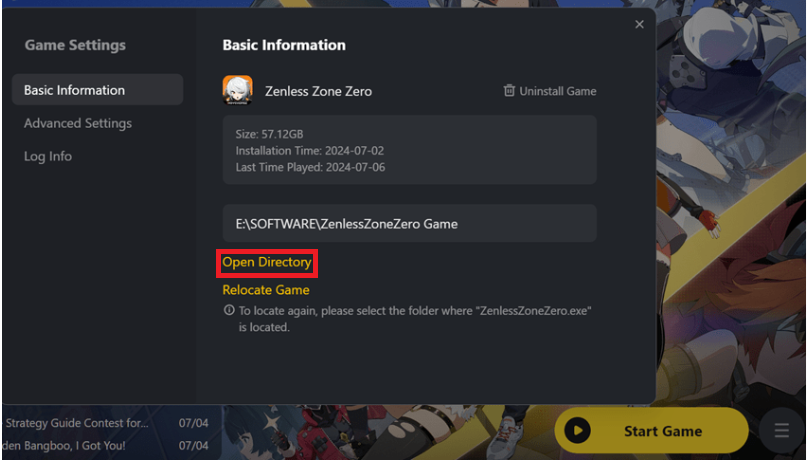809x461 pixels.
Task: Click the play icon on Start Game
Action: click(x=577, y=430)
